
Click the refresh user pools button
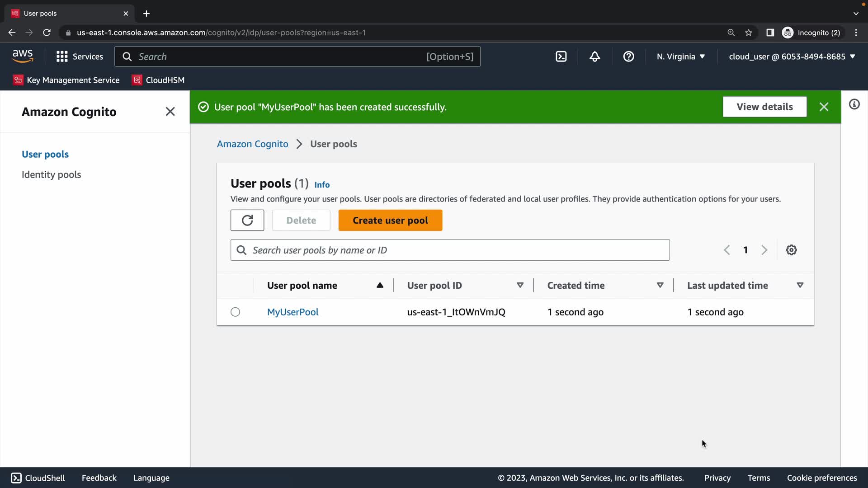coord(247,221)
